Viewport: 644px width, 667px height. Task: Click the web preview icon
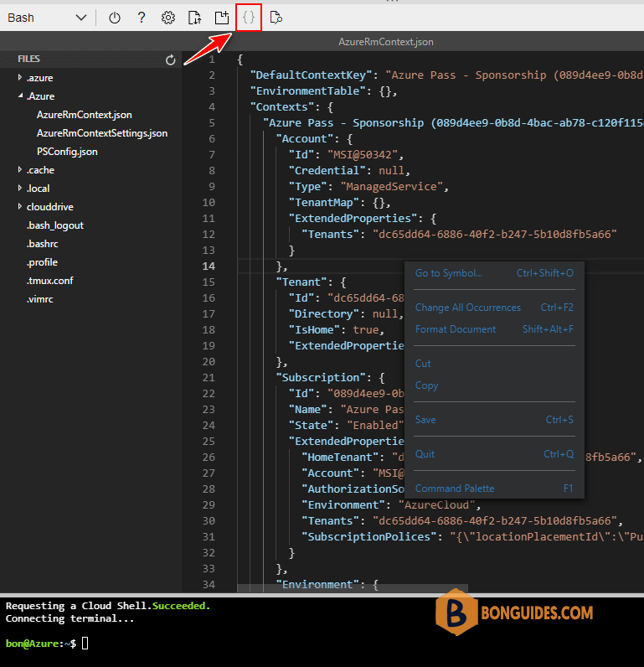[276, 18]
